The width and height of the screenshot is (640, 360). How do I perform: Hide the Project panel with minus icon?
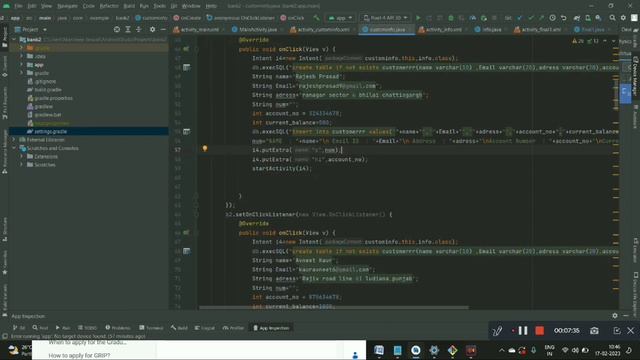click(163, 29)
